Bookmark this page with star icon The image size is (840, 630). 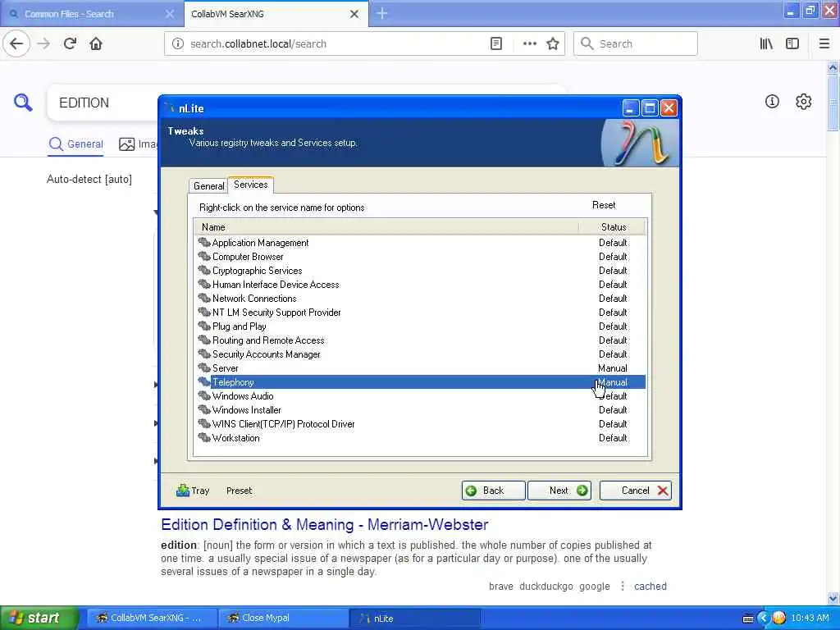pos(553,43)
